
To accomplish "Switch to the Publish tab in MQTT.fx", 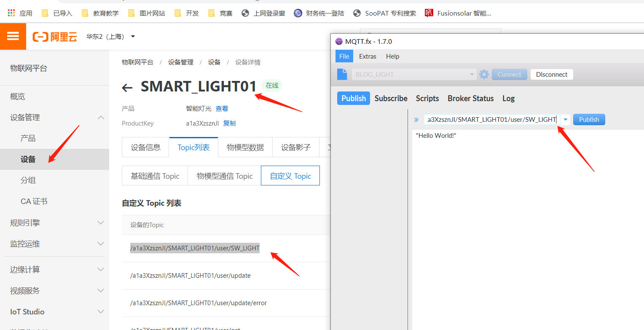I will tap(354, 98).
